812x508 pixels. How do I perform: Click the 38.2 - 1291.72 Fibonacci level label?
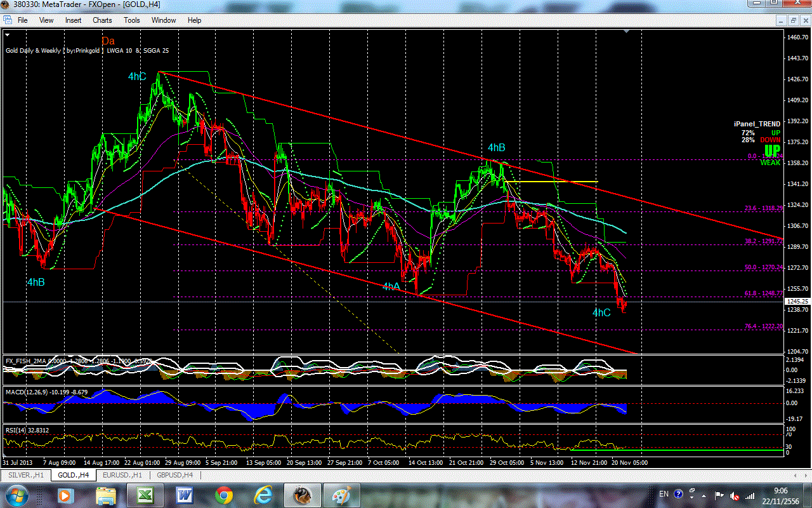[763, 241]
